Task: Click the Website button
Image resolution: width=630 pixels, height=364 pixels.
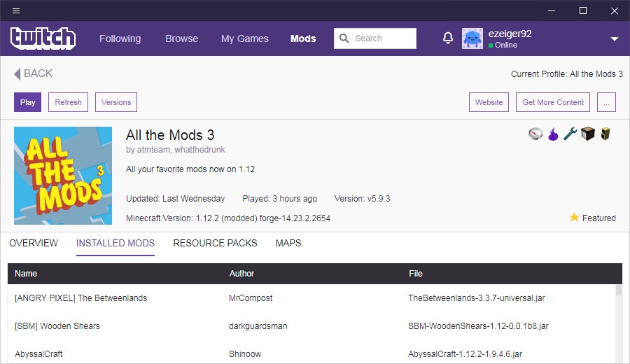Action: coord(489,102)
